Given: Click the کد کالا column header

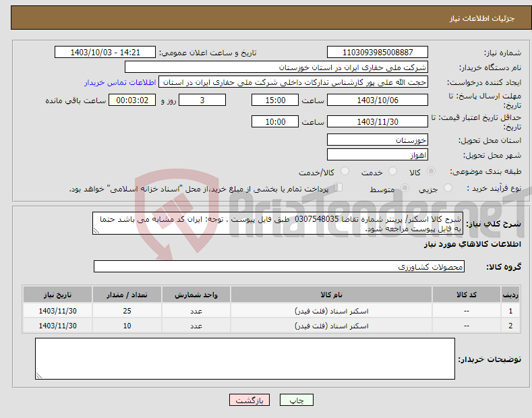Looking at the screenshot, I should tap(467, 295).
